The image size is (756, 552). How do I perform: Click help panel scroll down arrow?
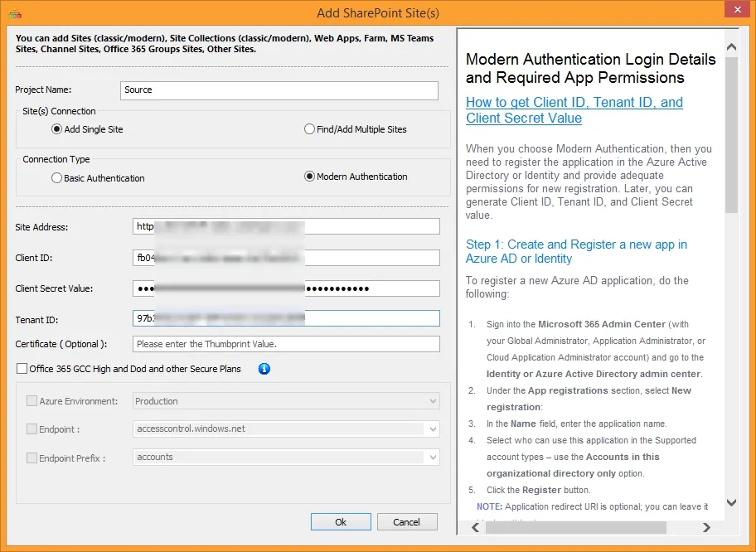click(731, 503)
